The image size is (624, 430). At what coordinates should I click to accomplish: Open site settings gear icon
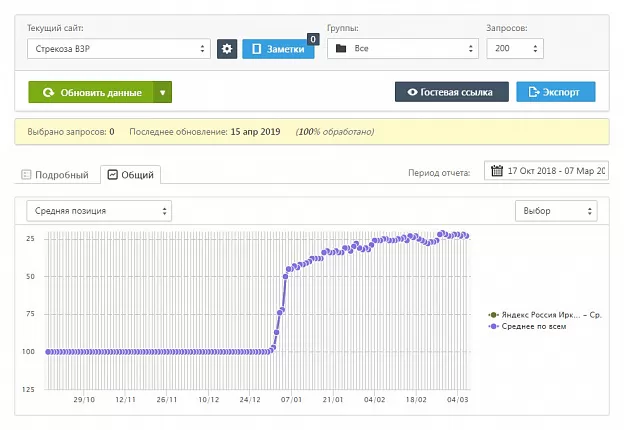pyautogui.click(x=227, y=49)
